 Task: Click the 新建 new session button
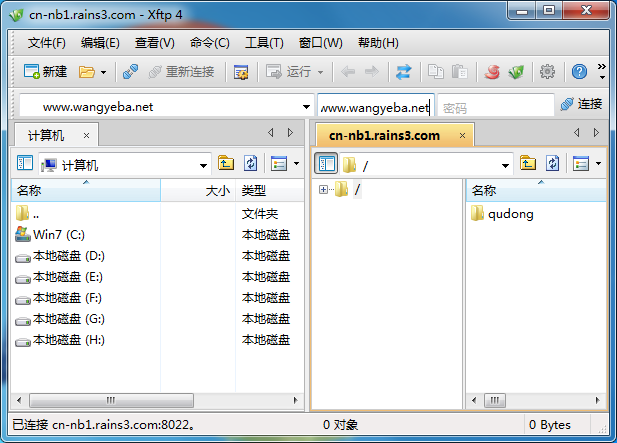(45, 72)
